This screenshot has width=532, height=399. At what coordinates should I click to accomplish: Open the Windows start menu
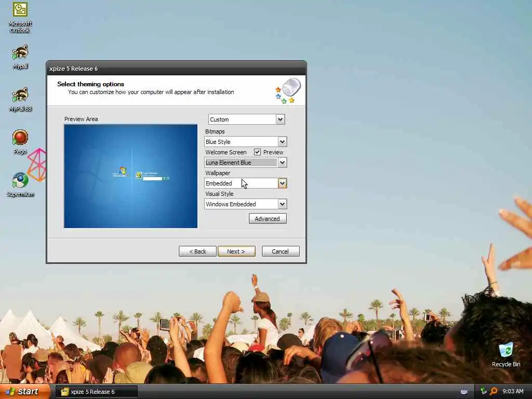point(24,392)
